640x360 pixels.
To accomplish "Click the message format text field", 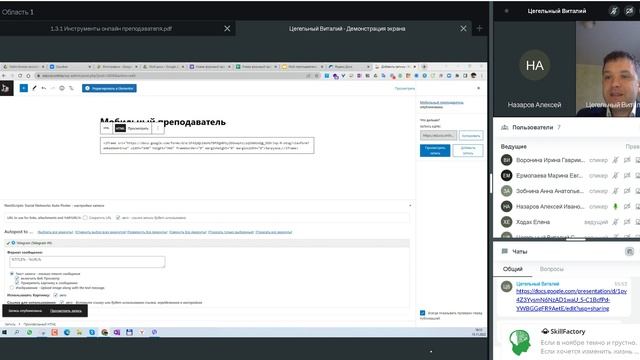I will point(87,262).
